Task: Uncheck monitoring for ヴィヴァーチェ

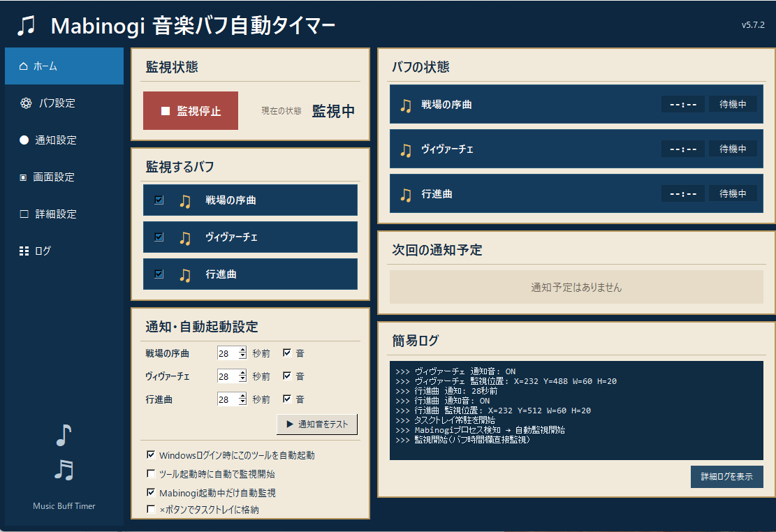Action: (159, 237)
